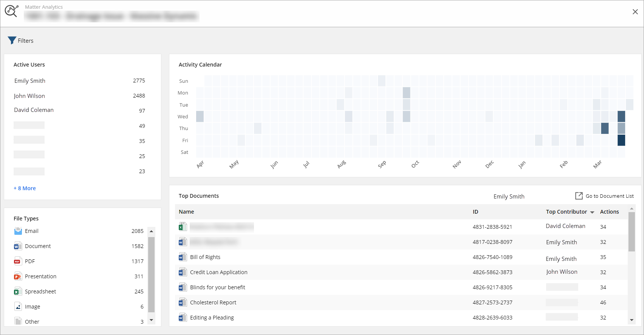Click the Top Documents scroll down arrow
Viewport: 644px width, 335px height.
[632, 320]
